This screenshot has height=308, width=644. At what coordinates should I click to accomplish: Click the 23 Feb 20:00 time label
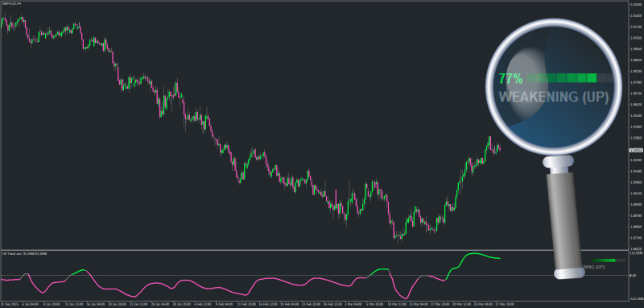tap(312, 304)
